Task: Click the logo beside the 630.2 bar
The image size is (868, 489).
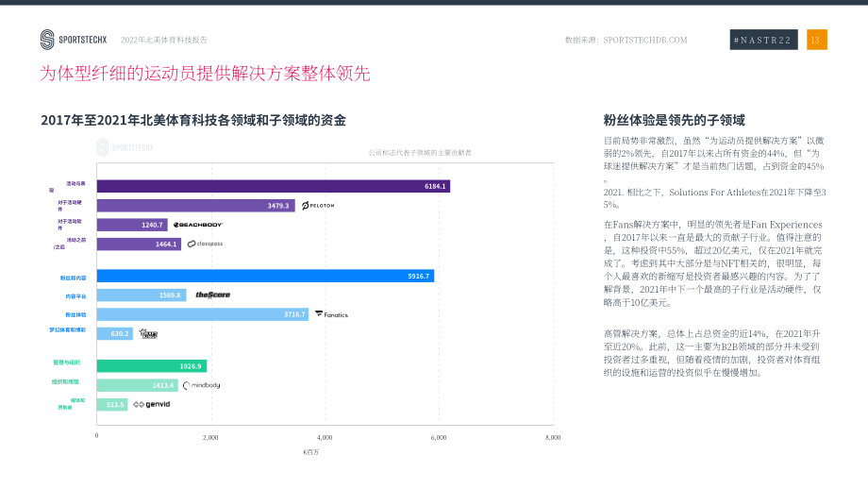Action: tap(148, 333)
